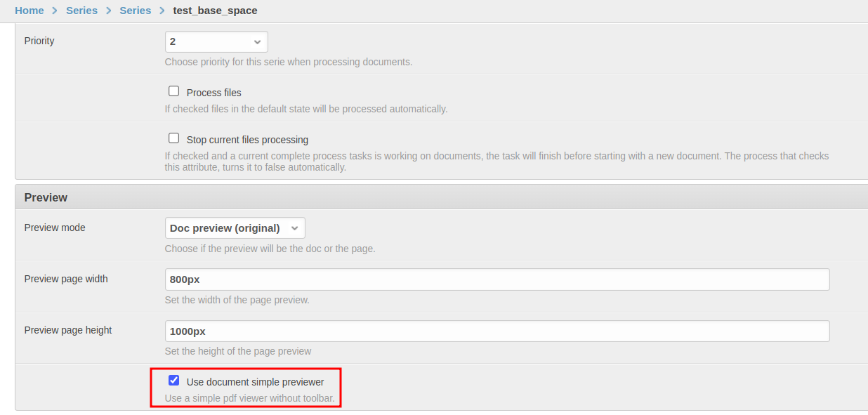Click the test_base_space breadcrumb item
868x415 pixels.
coord(215,11)
